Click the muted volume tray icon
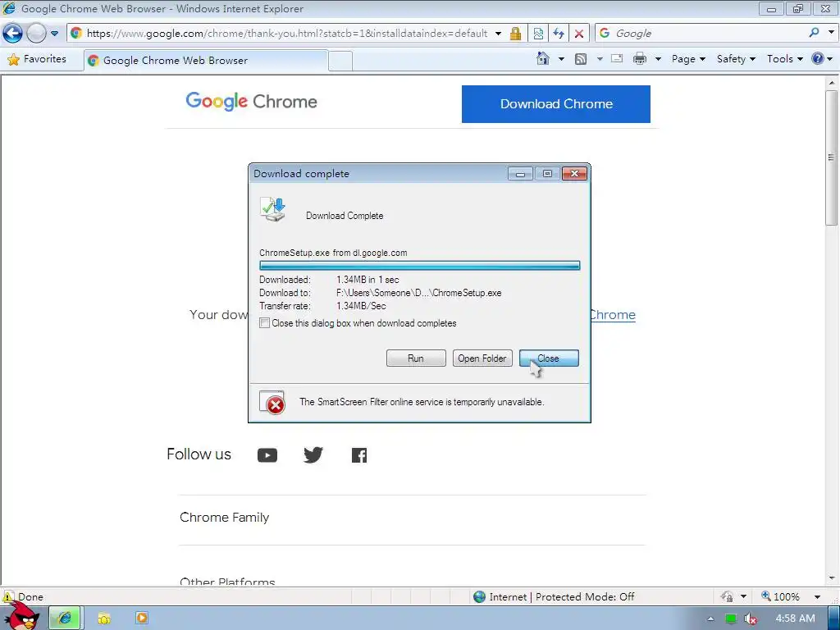Screen dimensions: 840x630 coord(750,619)
